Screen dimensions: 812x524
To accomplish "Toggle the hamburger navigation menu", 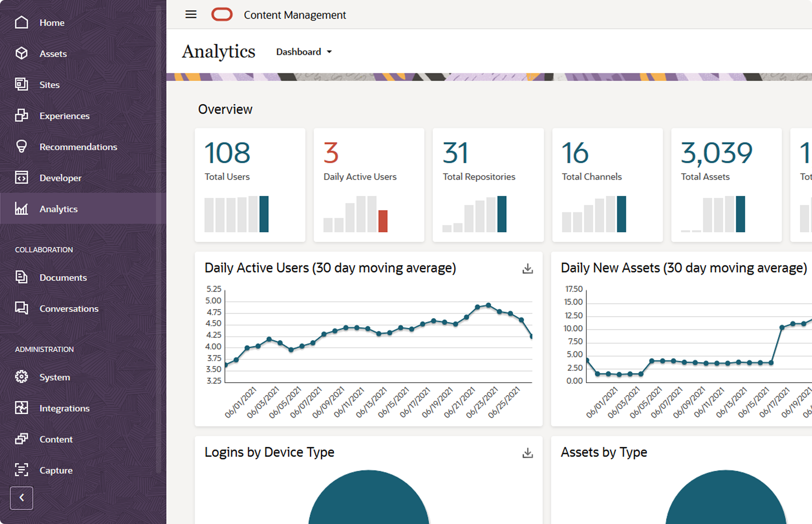I will (191, 15).
